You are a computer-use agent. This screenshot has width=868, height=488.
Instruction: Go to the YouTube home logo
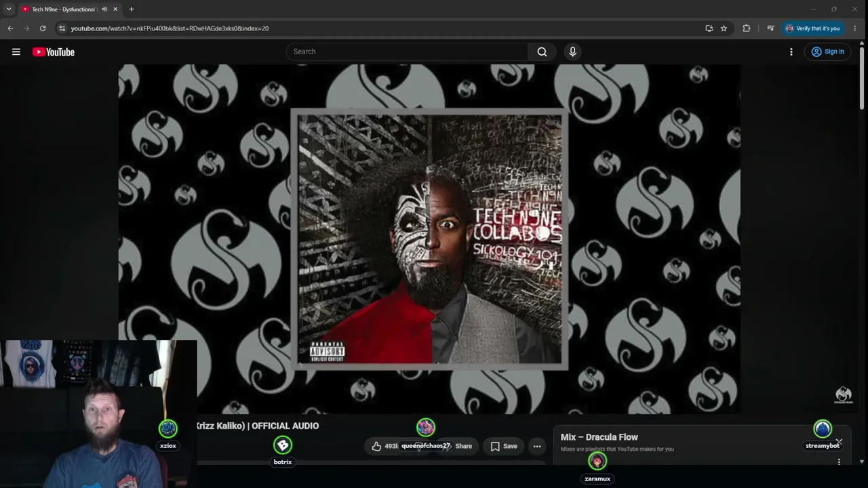(54, 52)
